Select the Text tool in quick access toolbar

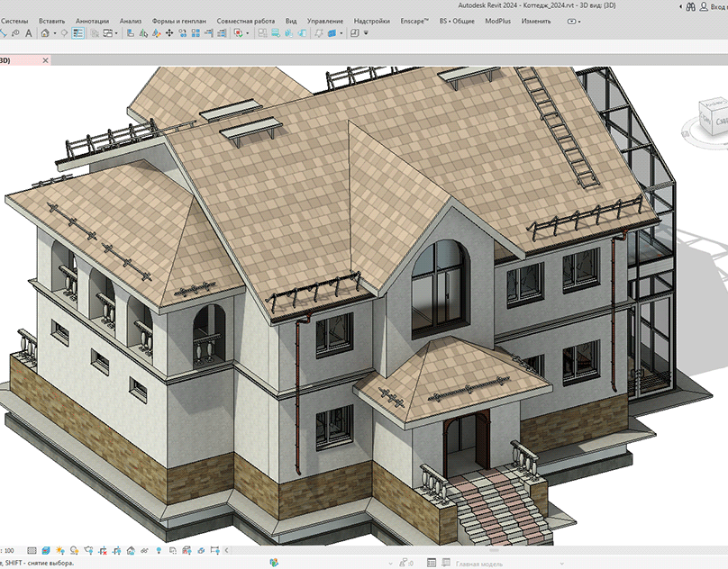pyautogui.click(x=29, y=33)
